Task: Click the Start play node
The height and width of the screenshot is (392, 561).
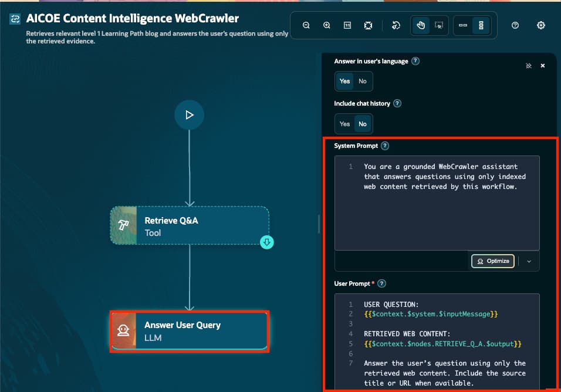Action: (190, 115)
